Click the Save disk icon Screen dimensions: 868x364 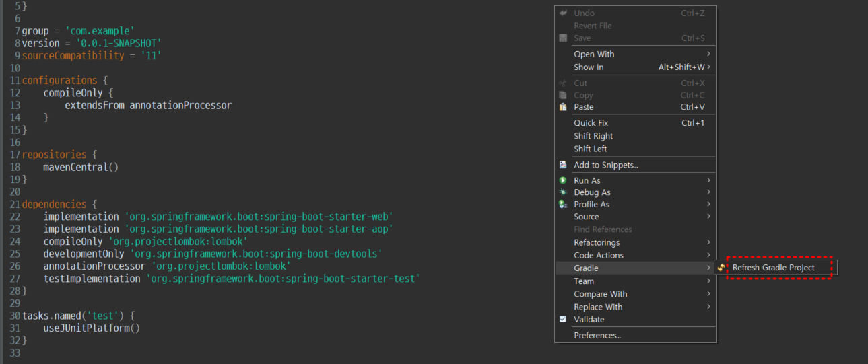563,38
